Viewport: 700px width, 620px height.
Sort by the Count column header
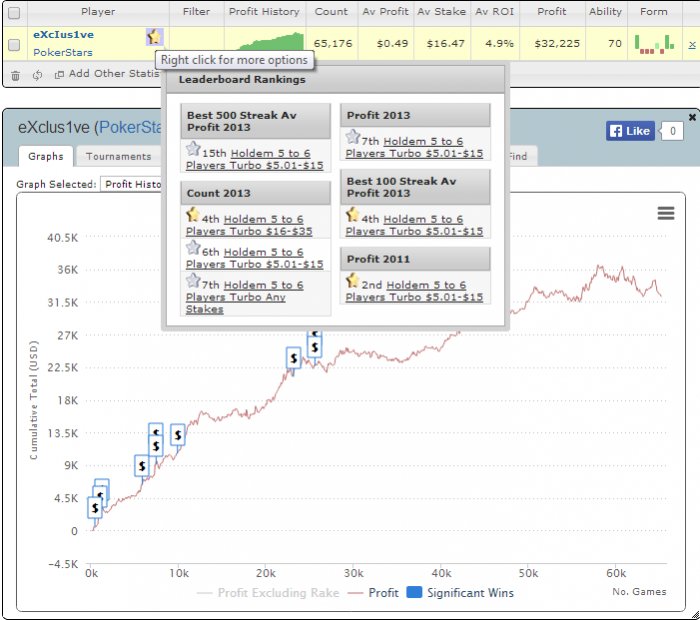[x=331, y=12]
